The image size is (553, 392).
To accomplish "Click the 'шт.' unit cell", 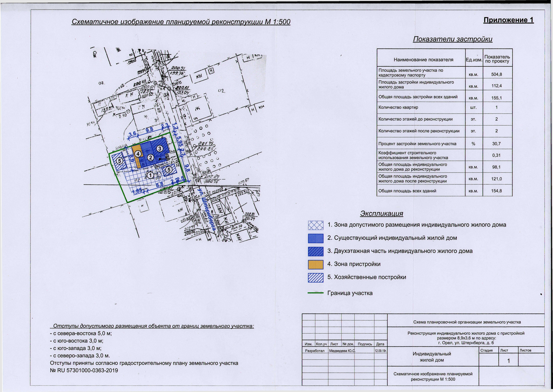I will click(x=473, y=107).
